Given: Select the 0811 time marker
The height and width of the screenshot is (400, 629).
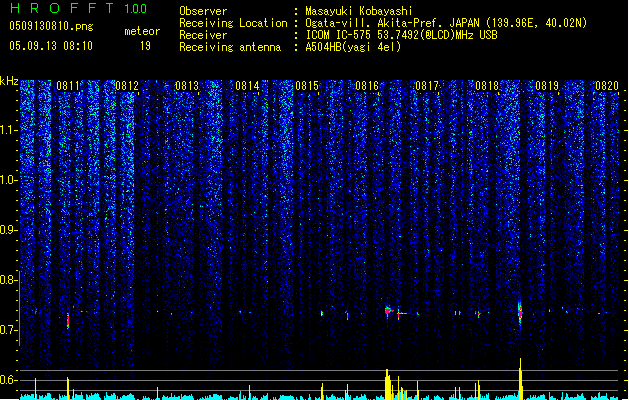Looking at the screenshot, I should pos(67,86).
